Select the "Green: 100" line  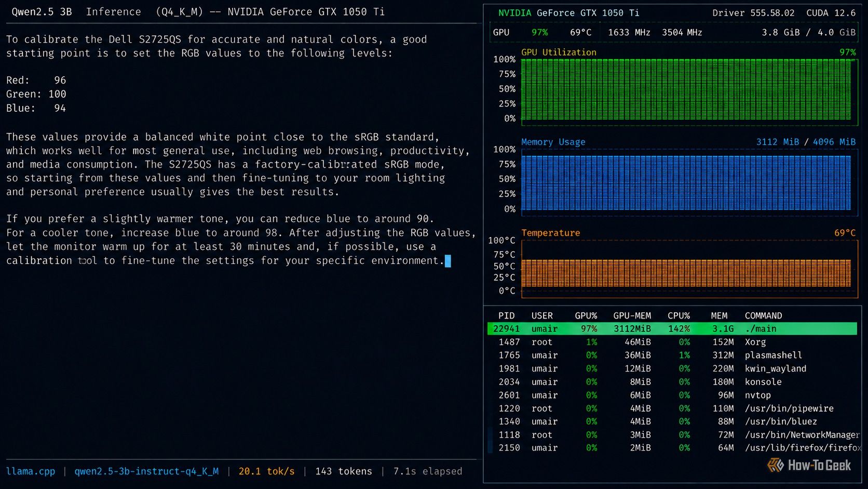point(36,94)
